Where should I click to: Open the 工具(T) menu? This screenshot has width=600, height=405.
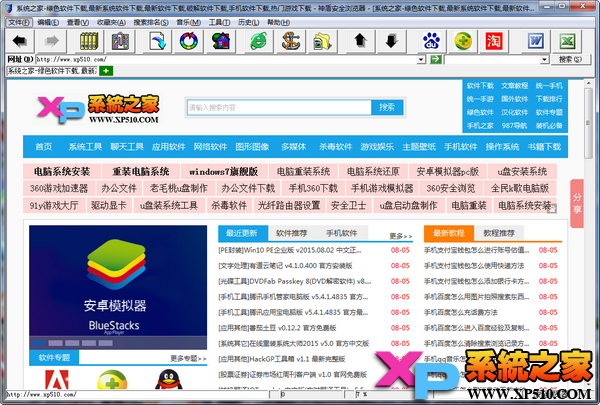219,23
